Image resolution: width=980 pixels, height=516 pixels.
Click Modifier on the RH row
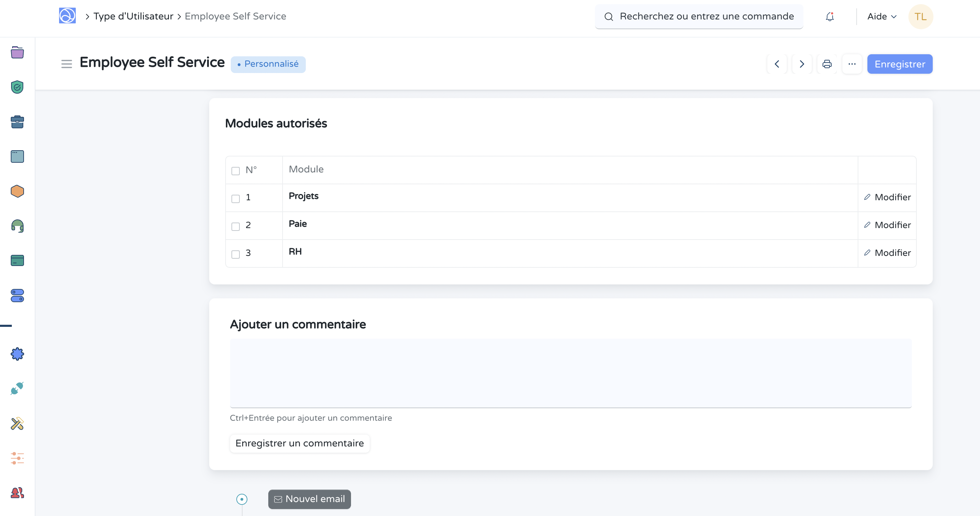pyautogui.click(x=887, y=253)
